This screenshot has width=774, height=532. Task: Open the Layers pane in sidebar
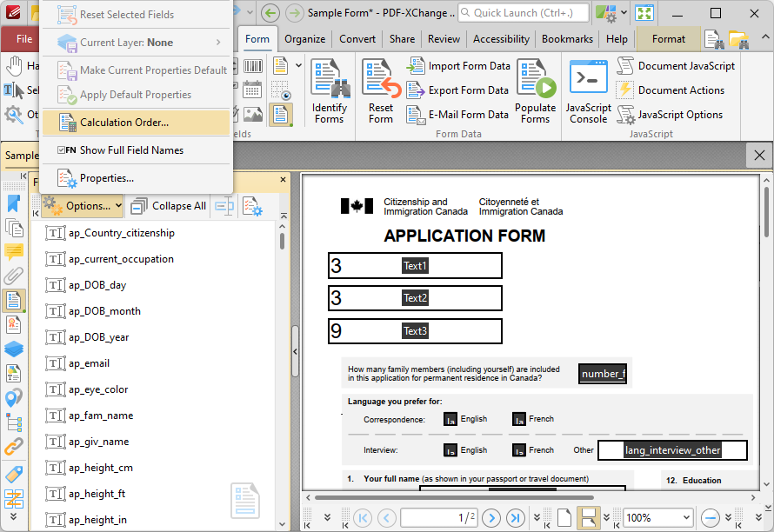click(x=13, y=349)
